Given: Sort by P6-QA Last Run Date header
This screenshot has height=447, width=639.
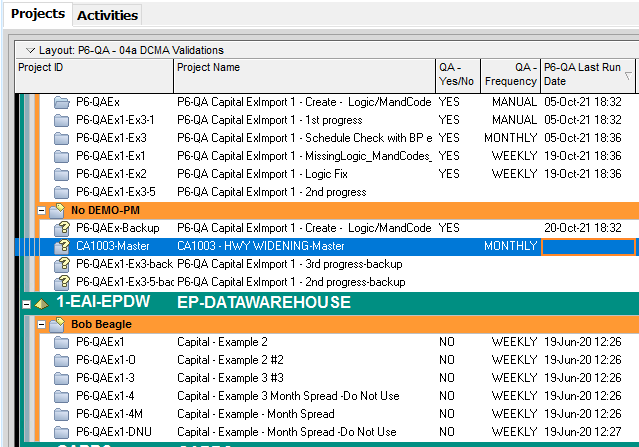Looking at the screenshot, I should pos(588,75).
